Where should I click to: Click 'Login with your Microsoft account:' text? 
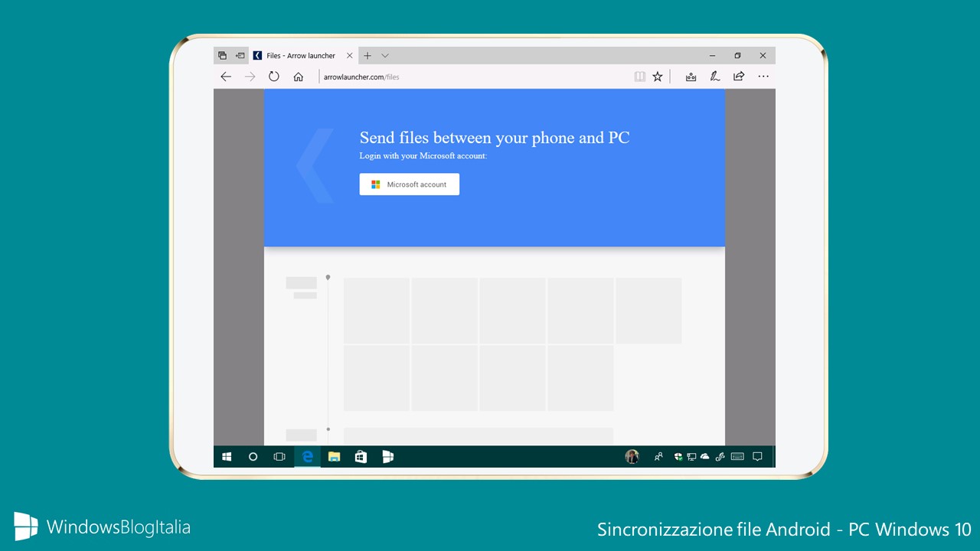(423, 156)
